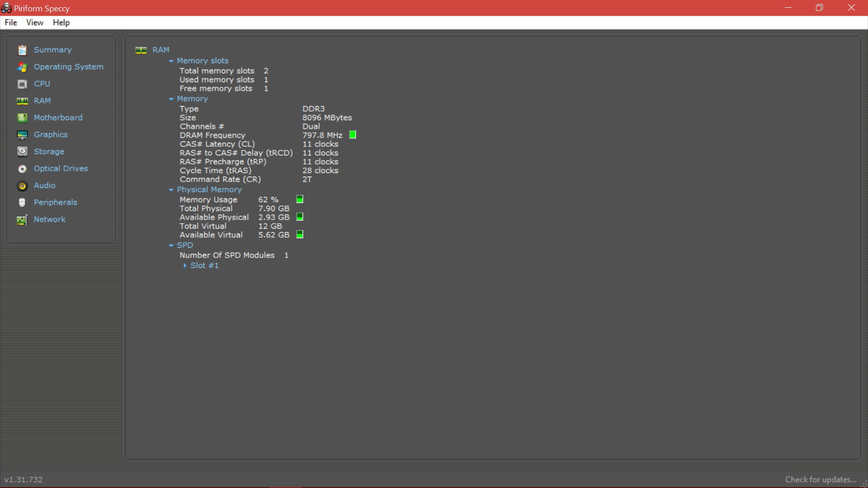Open the Motherboard section

[x=58, y=117]
